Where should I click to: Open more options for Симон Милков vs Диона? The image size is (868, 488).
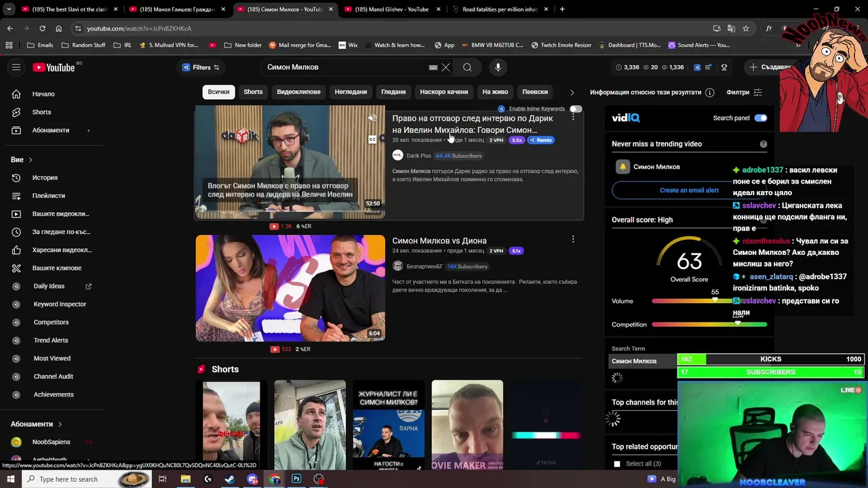click(x=573, y=239)
